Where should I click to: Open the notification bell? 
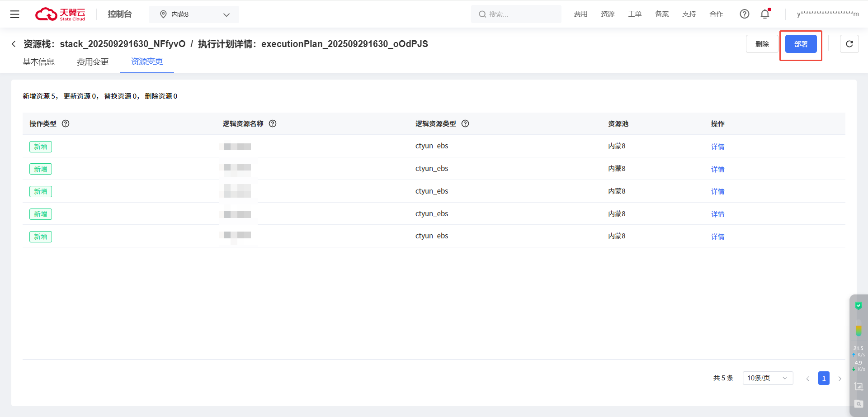pos(765,14)
